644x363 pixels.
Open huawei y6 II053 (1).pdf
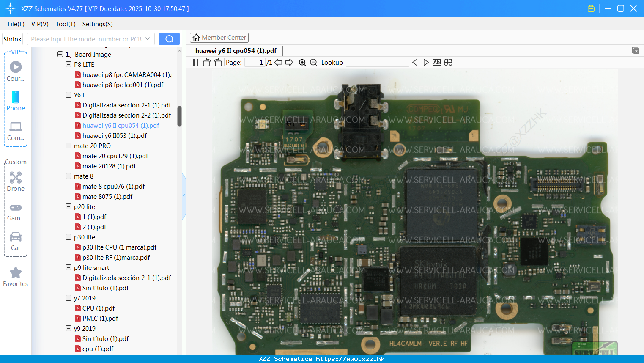click(x=115, y=135)
